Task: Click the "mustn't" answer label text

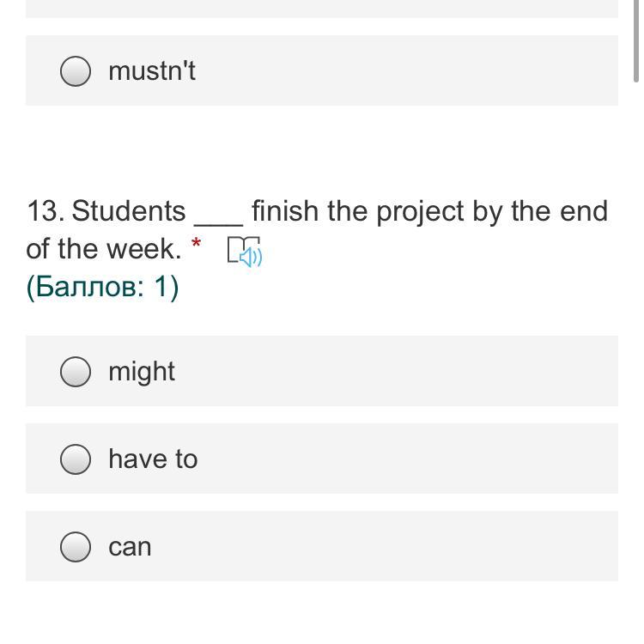Action: [x=152, y=71]
